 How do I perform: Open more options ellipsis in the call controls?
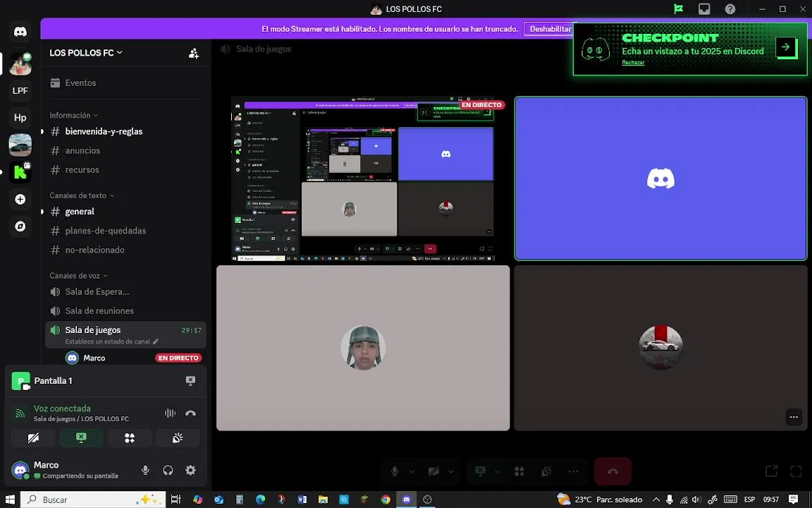point(573,471)
